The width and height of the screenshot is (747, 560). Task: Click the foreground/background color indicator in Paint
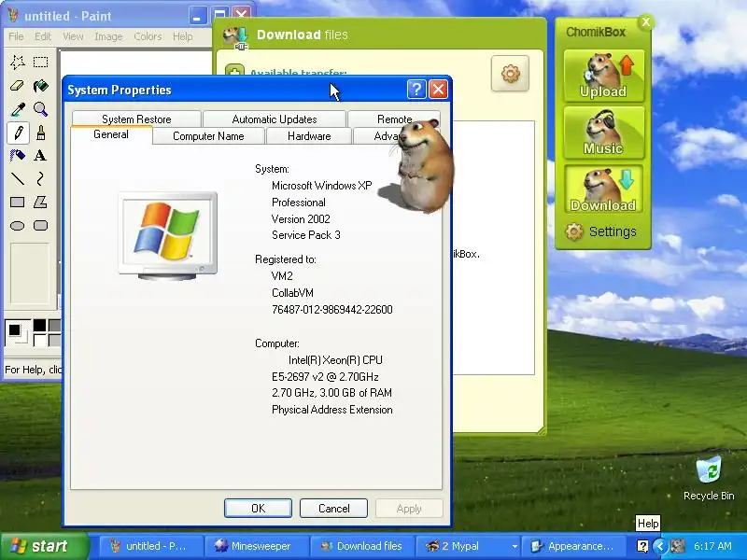18,332
